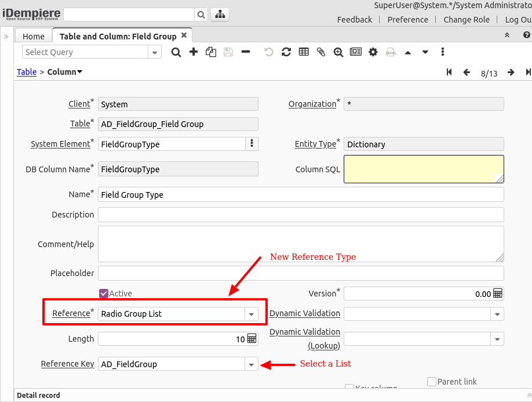Find records with the magnifier toolbar icon
This screenshot has width=532, height=402.
click(176, 52)
